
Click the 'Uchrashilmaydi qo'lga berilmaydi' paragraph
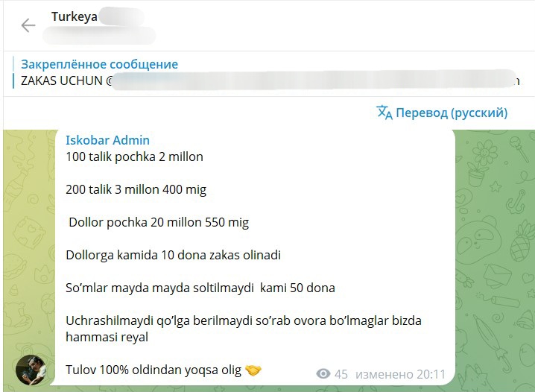[243, 329]
